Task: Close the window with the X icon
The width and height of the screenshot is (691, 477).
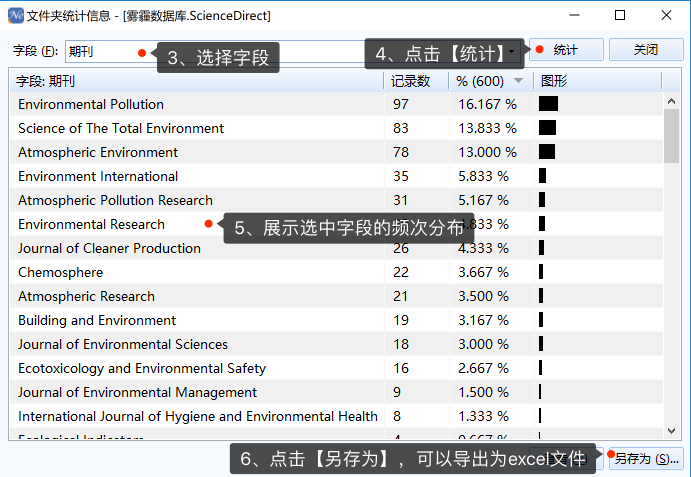Action: 666,15
